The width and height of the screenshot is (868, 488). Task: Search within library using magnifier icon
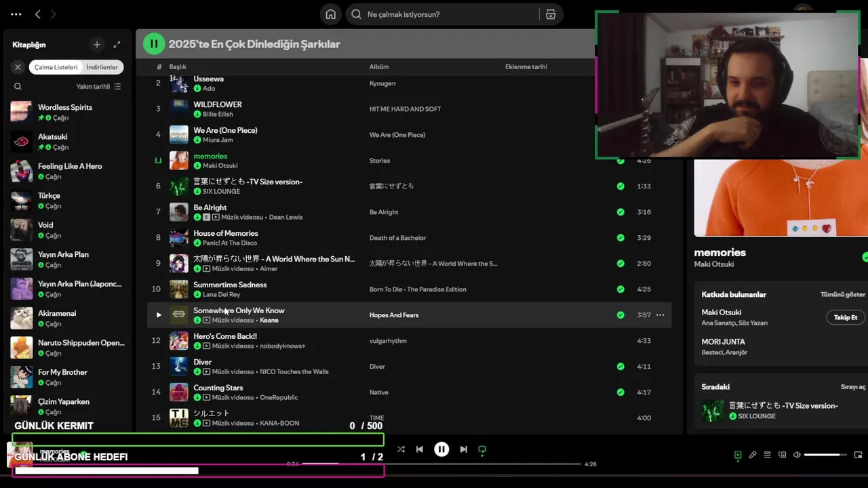click(18, 87)
